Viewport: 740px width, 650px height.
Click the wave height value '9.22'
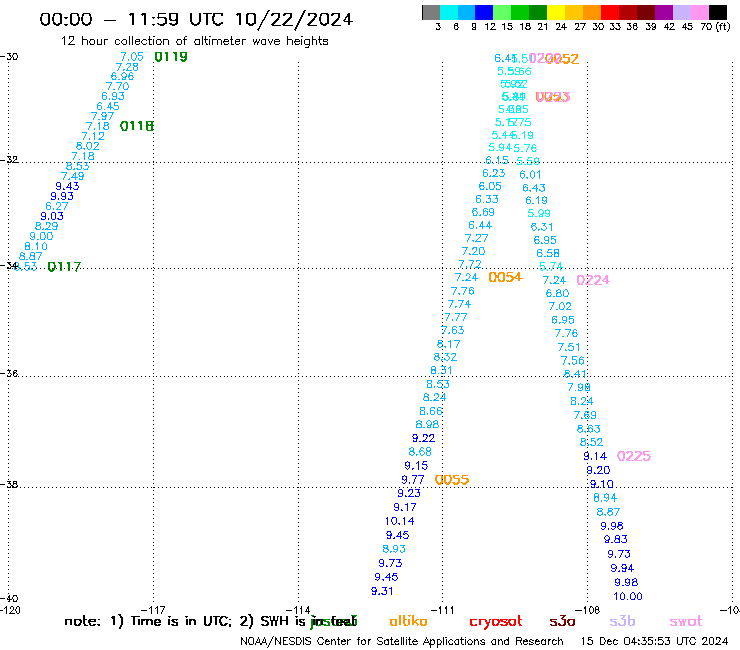[423, 438]
